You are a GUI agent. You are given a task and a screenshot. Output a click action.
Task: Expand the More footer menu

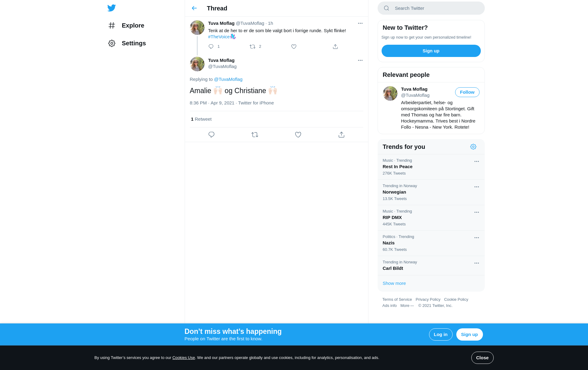tap(407, 306)
